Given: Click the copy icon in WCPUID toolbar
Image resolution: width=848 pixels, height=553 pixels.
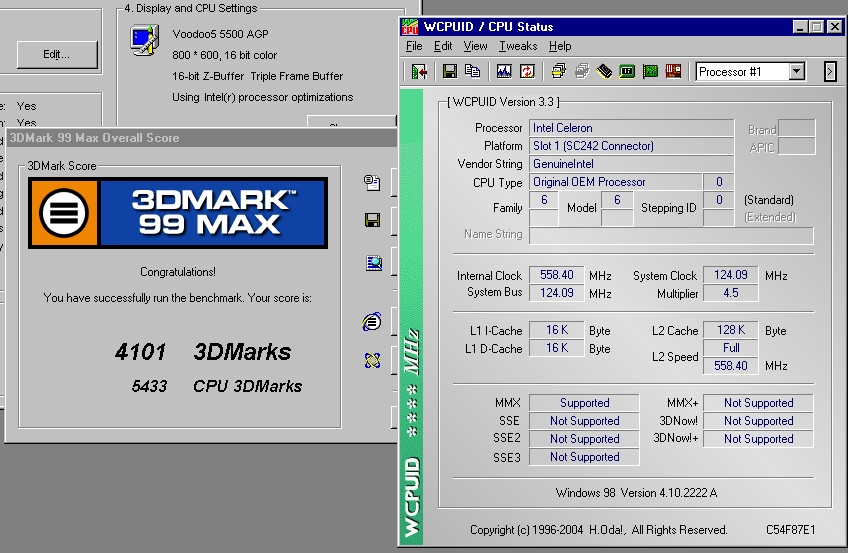Looking at the screenshot, I should pos(472,71).
